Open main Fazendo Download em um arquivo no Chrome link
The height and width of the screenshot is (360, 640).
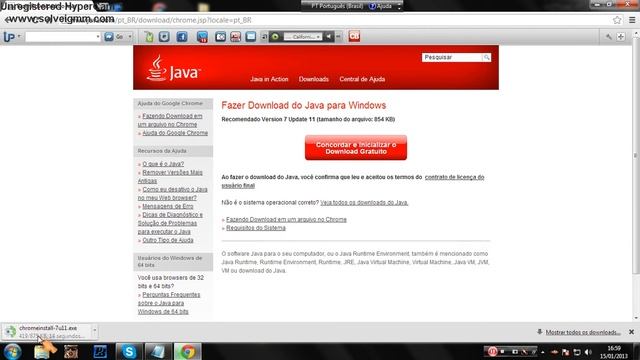[x=286, y=220]
